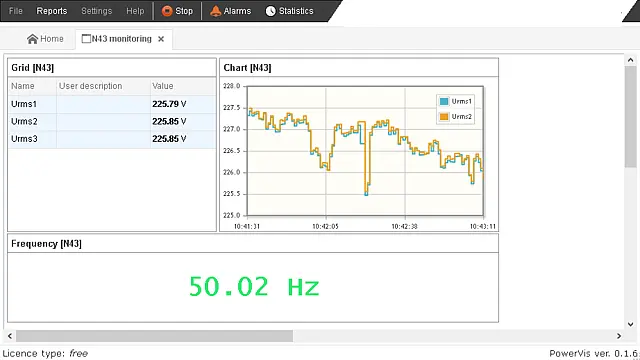Click the Urms1 blue legend swatch
This screenshot has height=360, width=640.
coord(444,101)
